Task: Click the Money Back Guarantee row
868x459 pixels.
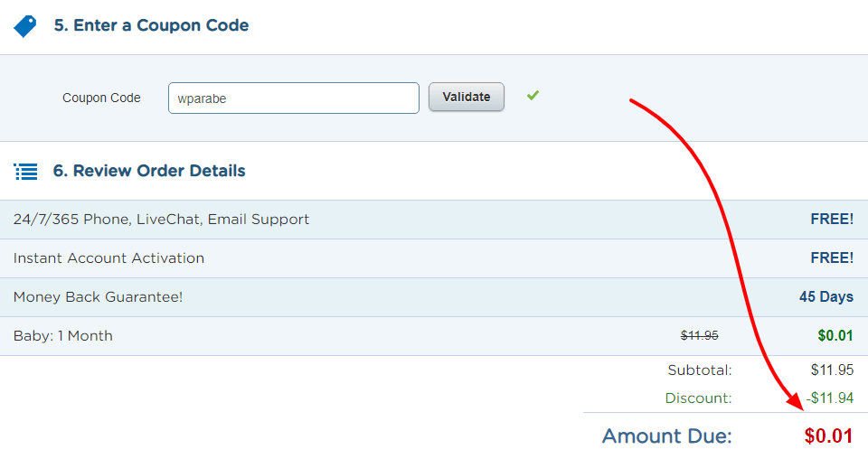Action: click(98, 297)
